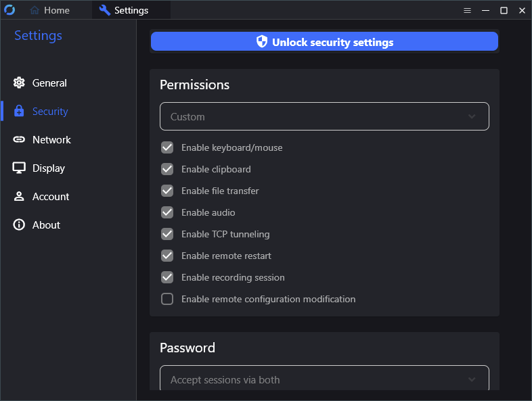Image resolution: width=532 pixels, height=401 pixels.
Task: Open the hamburger menu in title bar
Action: 467,10
